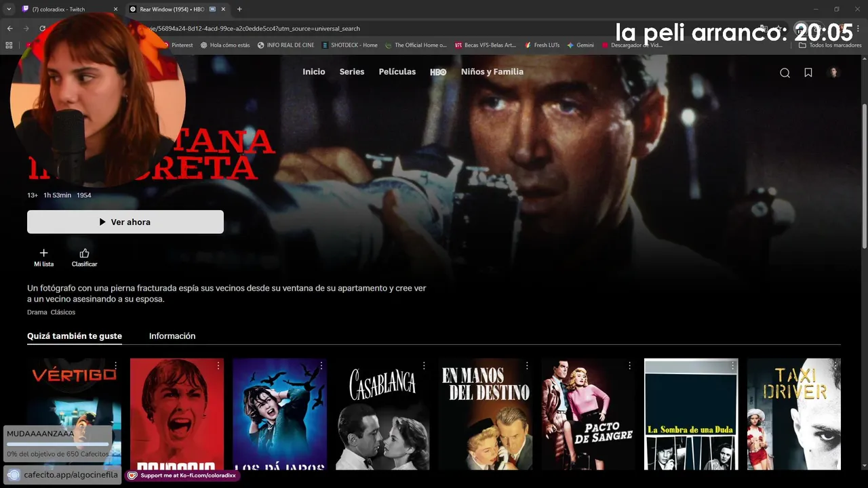868x488 pixels.
Task: Play the movie with Ver ahora
Action: (x=125, y=222)
